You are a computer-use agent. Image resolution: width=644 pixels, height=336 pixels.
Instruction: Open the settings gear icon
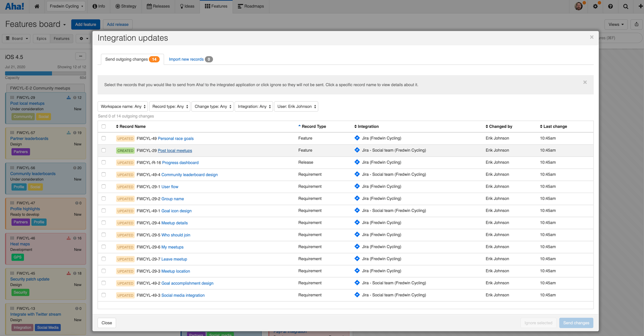(595, 6)
